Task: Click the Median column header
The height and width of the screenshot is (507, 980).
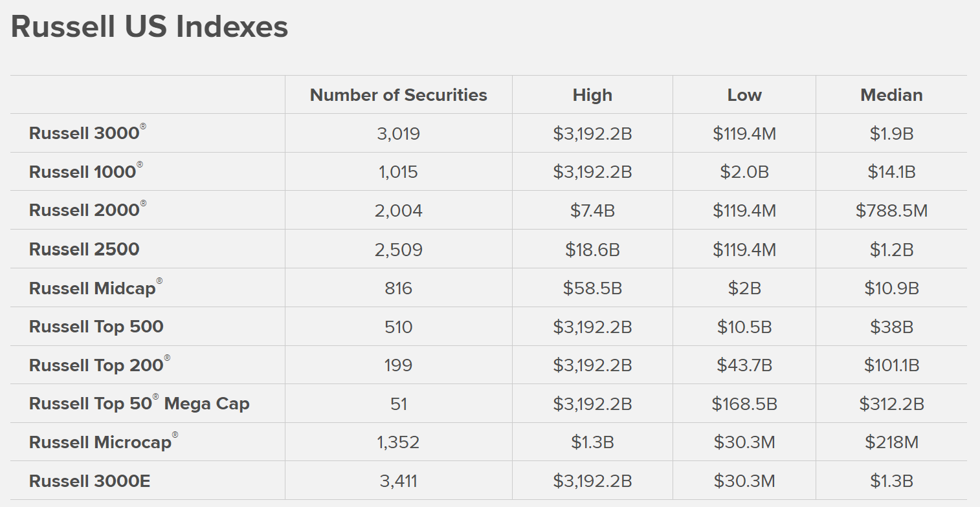Action: click(x=891, y=95)
